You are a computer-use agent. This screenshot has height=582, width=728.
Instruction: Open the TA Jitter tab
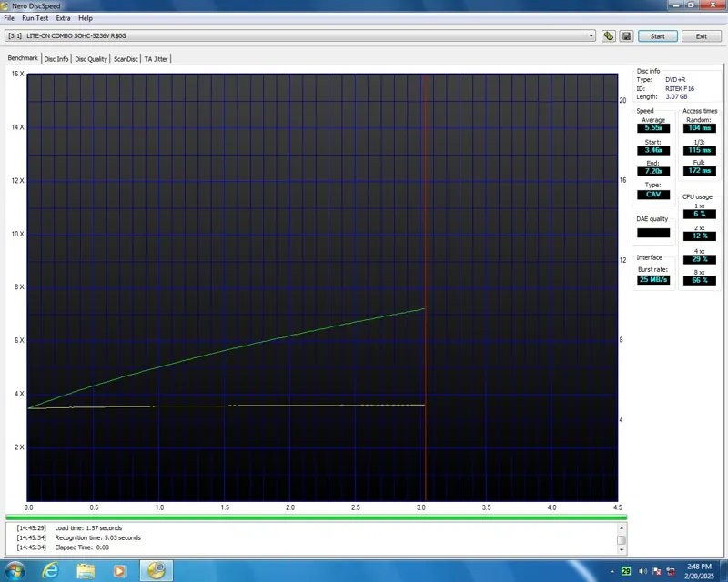[156, 58]
